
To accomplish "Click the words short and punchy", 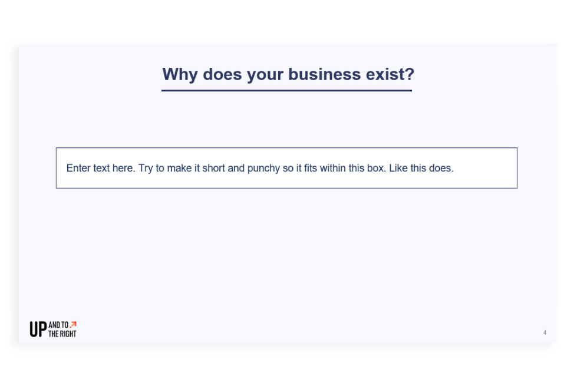I will [x=241, y=169].
